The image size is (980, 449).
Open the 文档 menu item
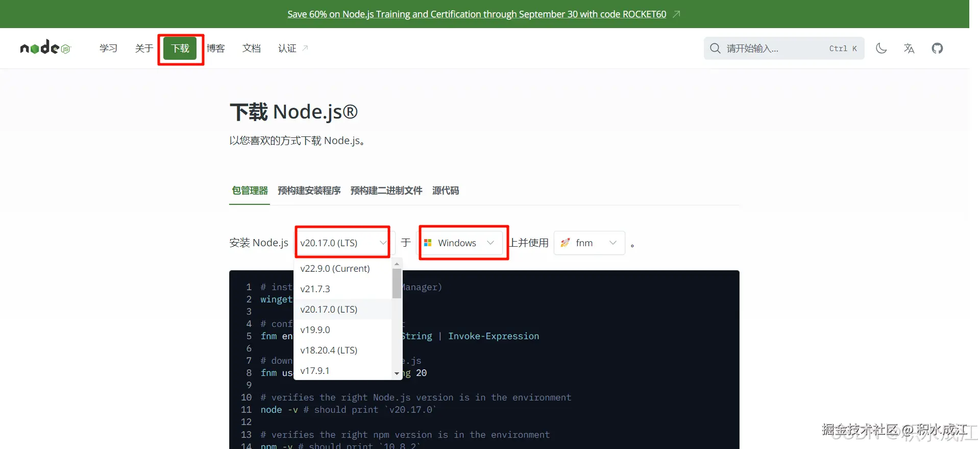click(x=251, y=48)
